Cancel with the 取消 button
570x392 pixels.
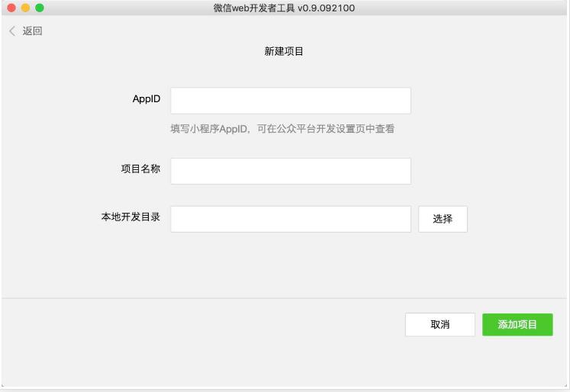pos(440,324)
